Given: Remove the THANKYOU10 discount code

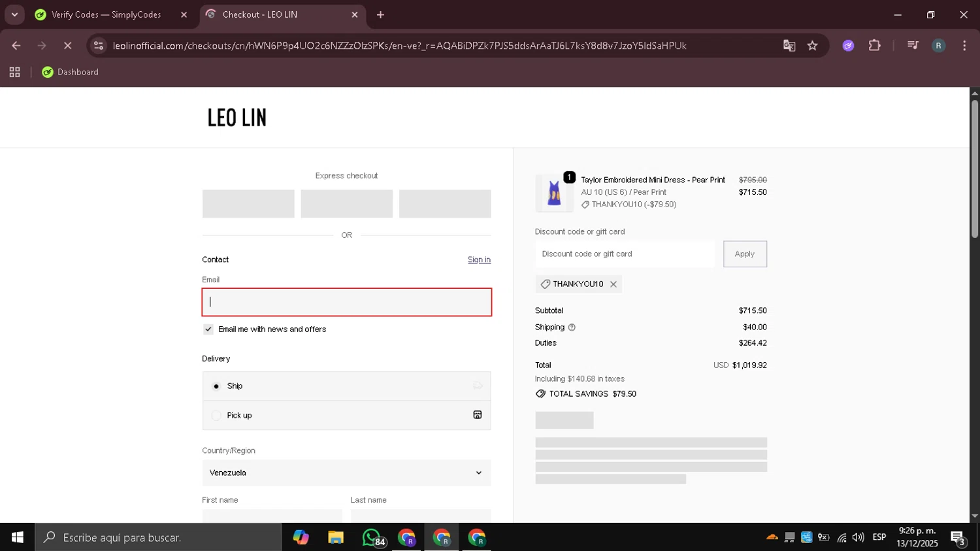Looking at the screenshot, I should [x=613, y=284].
